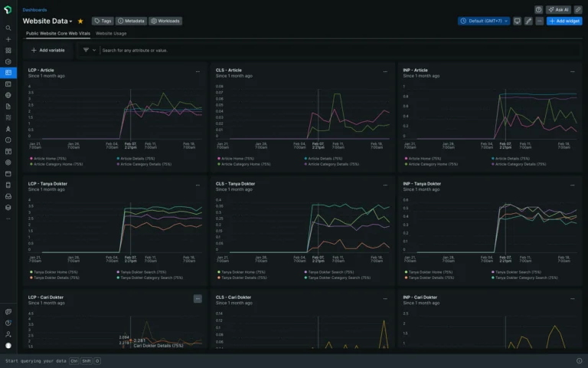This screenshot has height=368, width=588.
Task: Toggle the favorite star next to Website Data
Action: pyautogui.click(x=80, y=21)
